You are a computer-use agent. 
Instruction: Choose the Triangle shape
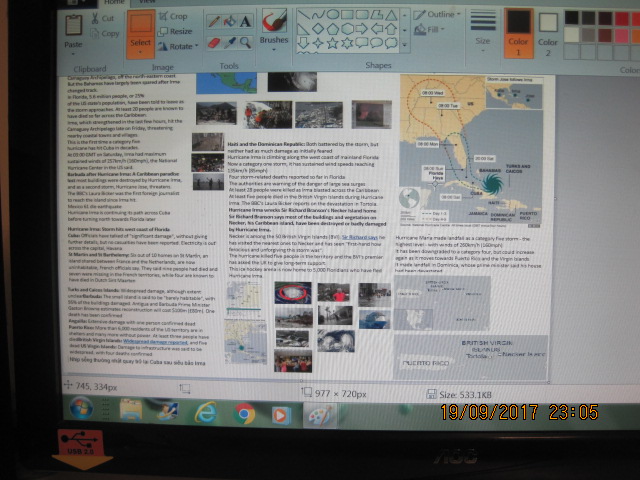point(391,16)
